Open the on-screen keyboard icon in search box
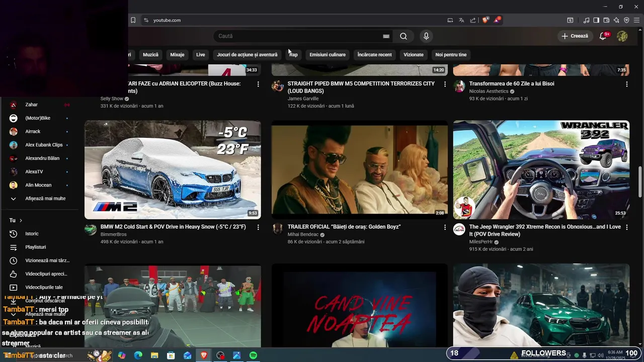 coord(386,36)
